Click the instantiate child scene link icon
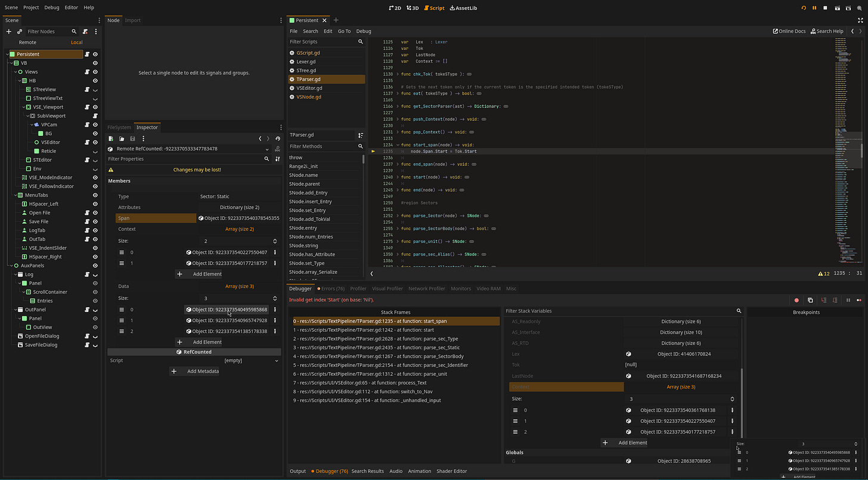 20,32
